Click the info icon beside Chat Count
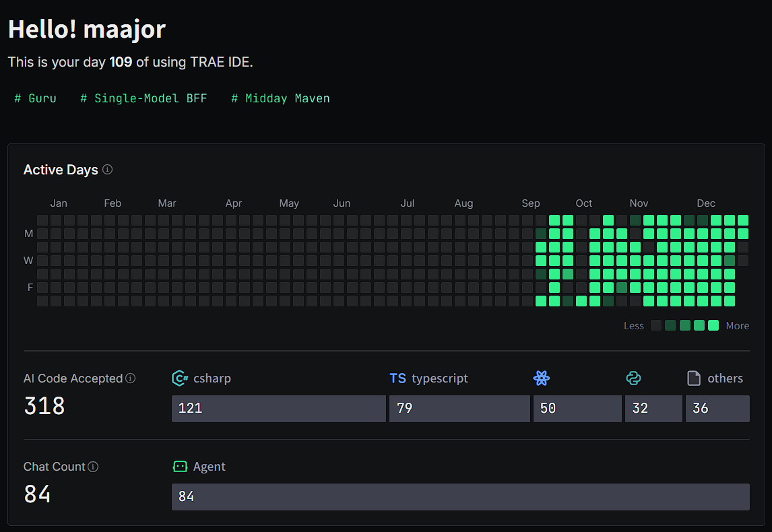The width and height of the screenshot is (772, 532). pyautogui.click(x=94, y=467)
